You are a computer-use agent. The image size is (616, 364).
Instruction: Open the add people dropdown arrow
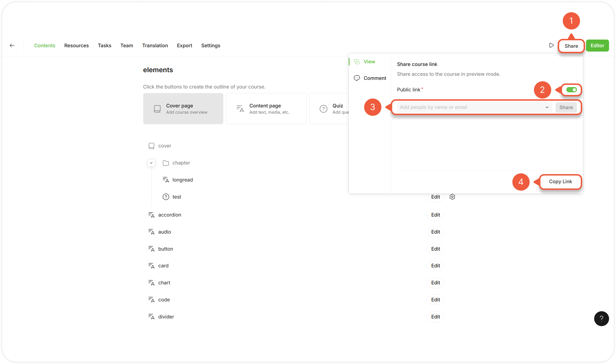(x=547, y=107)
